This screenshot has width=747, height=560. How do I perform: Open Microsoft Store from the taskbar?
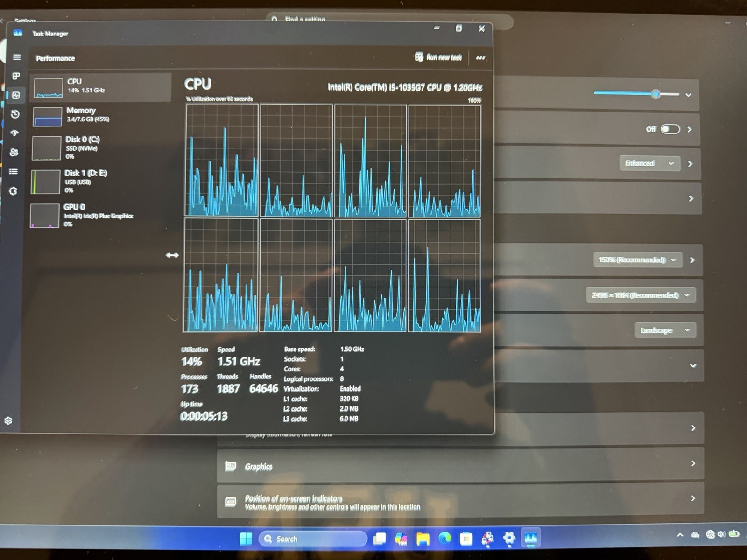point(466,539)
